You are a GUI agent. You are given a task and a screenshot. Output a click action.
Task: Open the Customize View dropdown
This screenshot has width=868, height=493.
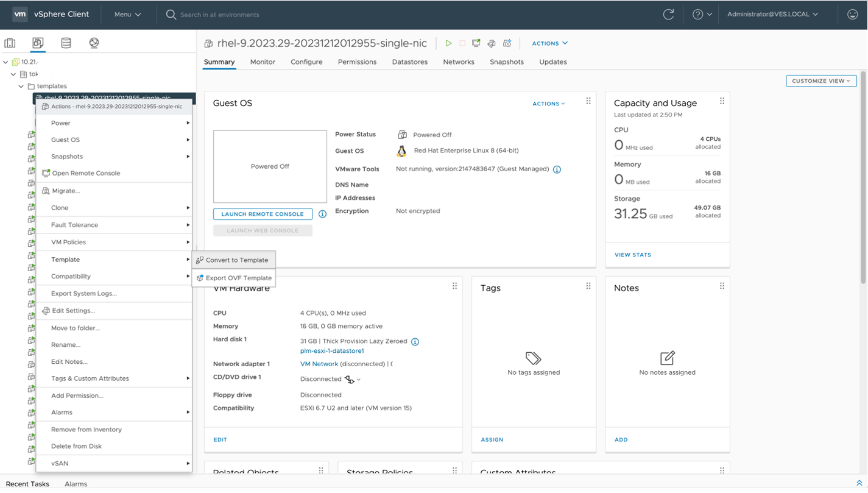pos(820,81)
